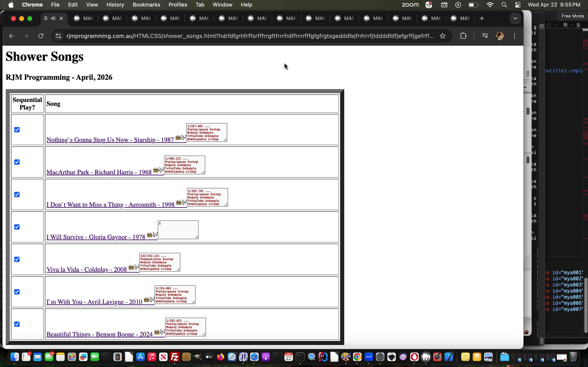This screenshot has width=588, height=367.
Task: Open the Bookmarks menu
Action: coord(146,5)
